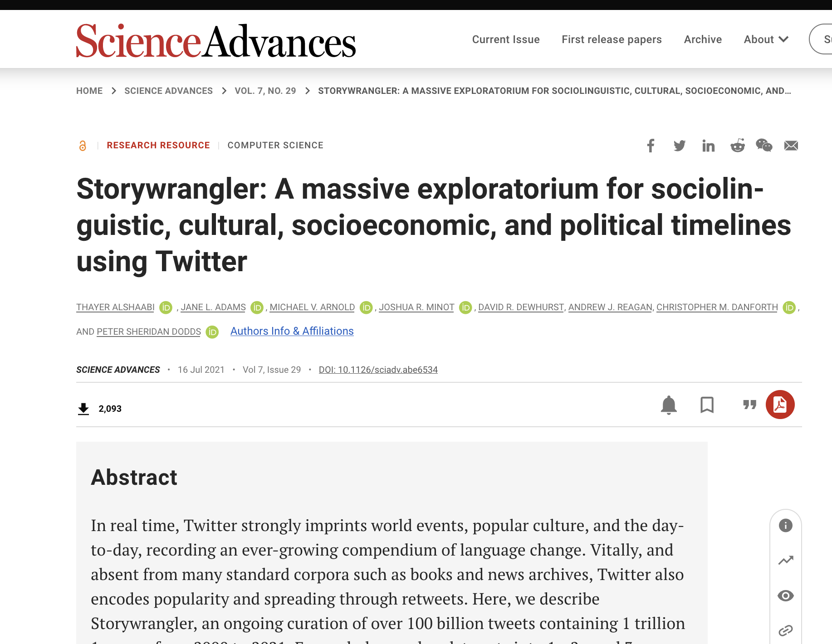The height and width of the screenshot is (644, 832).
Task: Expand Authors Info & Affiliations
Action: (292, 331)
